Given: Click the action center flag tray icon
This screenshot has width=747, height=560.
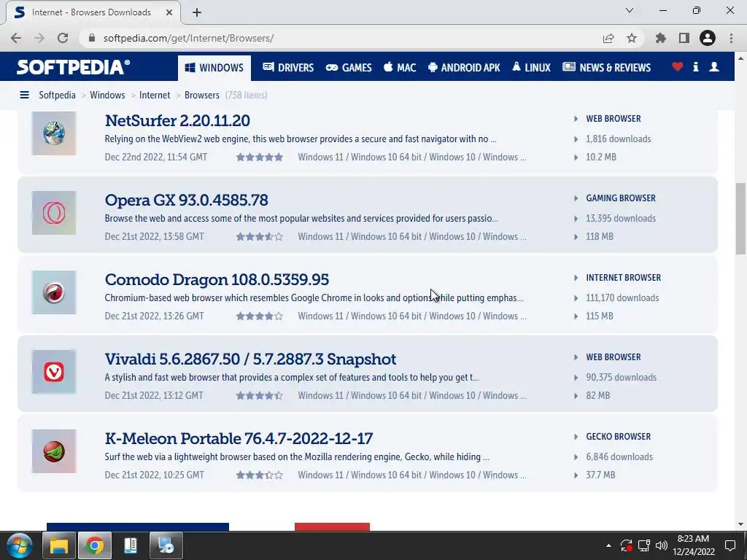Looking at the screenshot, I should pos(626,545).
